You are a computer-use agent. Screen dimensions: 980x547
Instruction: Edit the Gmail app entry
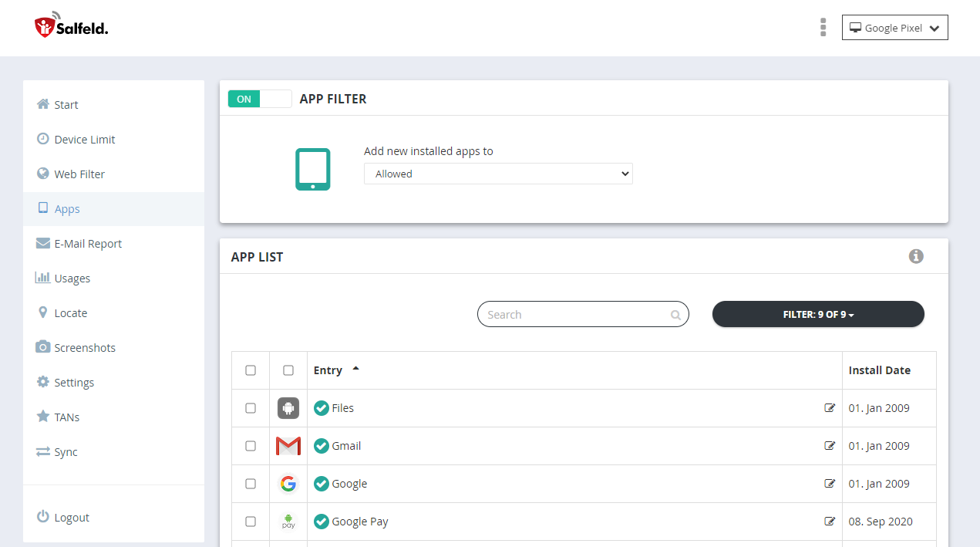click(x=830, y=445)
